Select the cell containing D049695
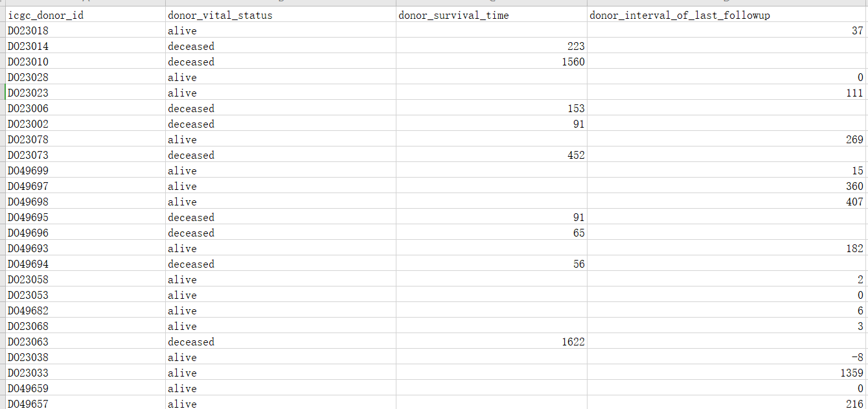 click(x=85, y=217)
